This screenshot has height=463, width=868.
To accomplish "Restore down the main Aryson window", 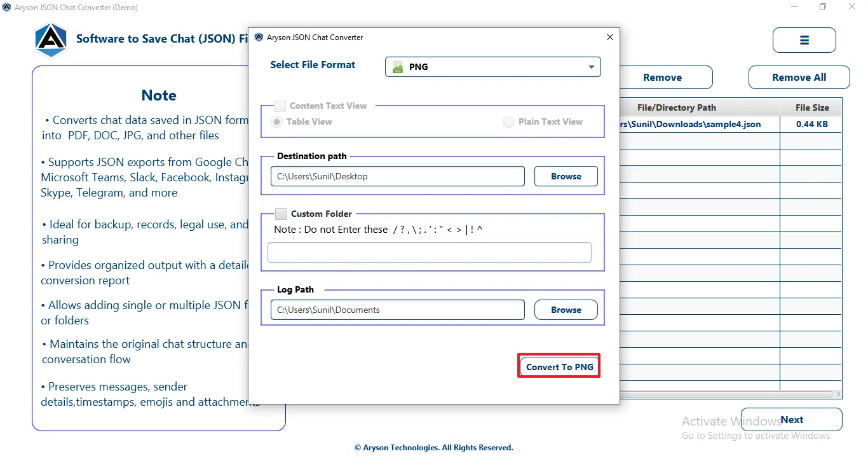I will coord(824,7).
